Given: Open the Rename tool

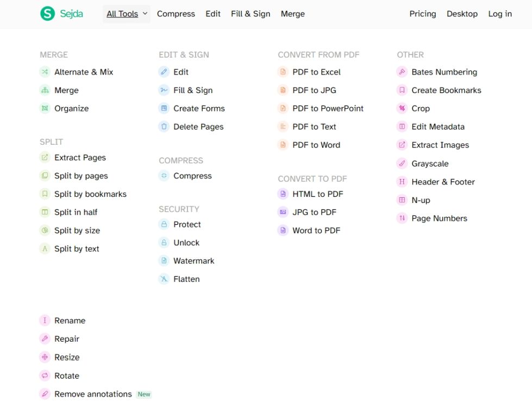Looking at the screenshot, I should pyautogui.click(x=63, y=320).
